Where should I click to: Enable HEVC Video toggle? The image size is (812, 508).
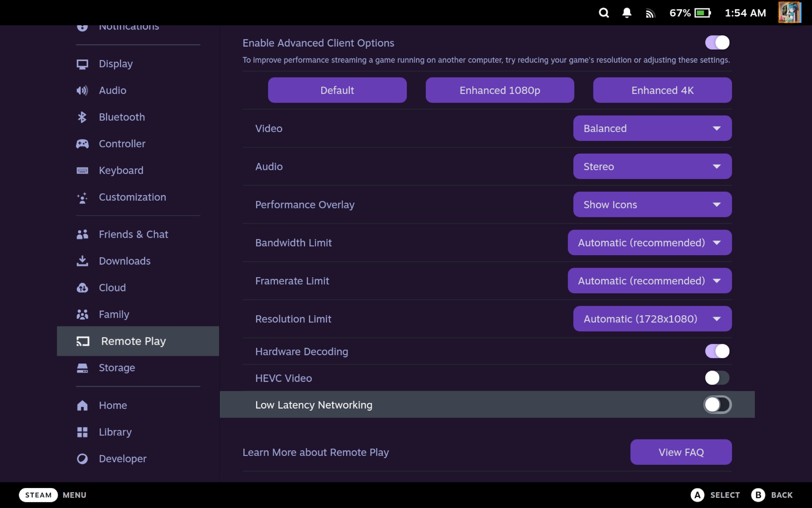[717, 378]
